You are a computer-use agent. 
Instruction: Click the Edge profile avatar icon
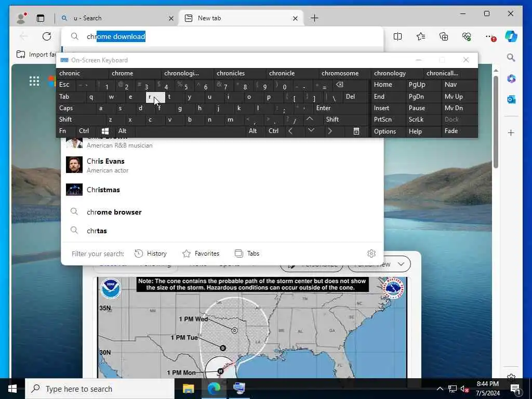pos(21,18)
